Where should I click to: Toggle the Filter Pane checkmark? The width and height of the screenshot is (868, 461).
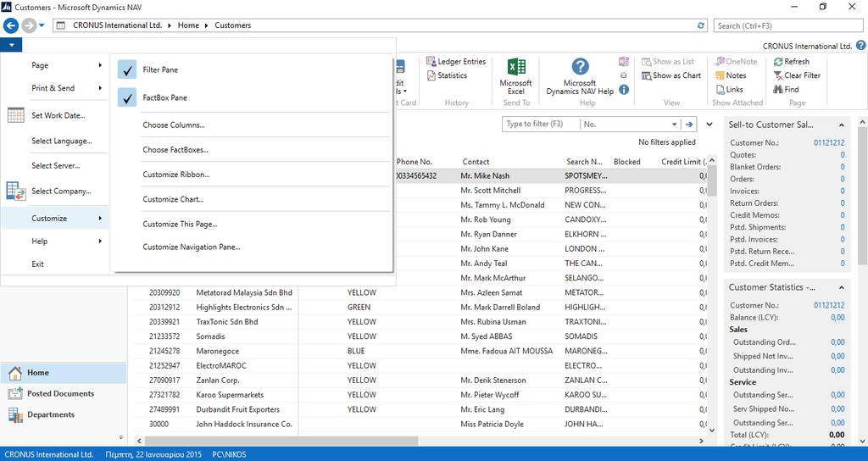pos(127,69)
